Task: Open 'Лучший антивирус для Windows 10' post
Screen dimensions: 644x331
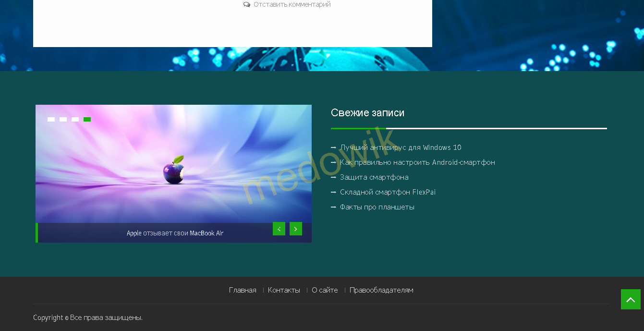Action: point(401,147)
